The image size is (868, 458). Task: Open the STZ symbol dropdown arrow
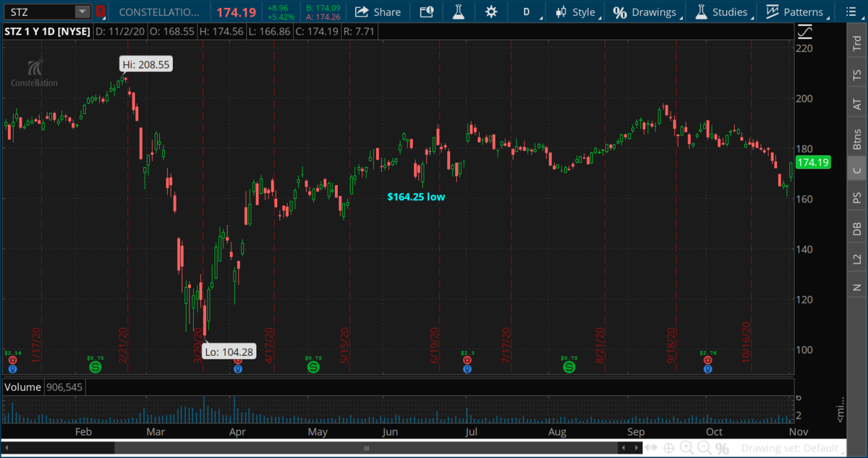pyautogui.click(x=83, y=12)
